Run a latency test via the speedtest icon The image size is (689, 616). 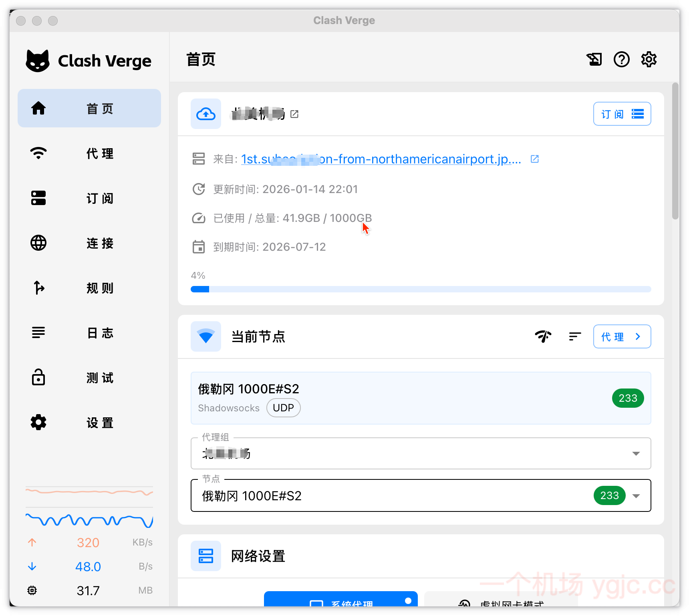coord(543,336)
